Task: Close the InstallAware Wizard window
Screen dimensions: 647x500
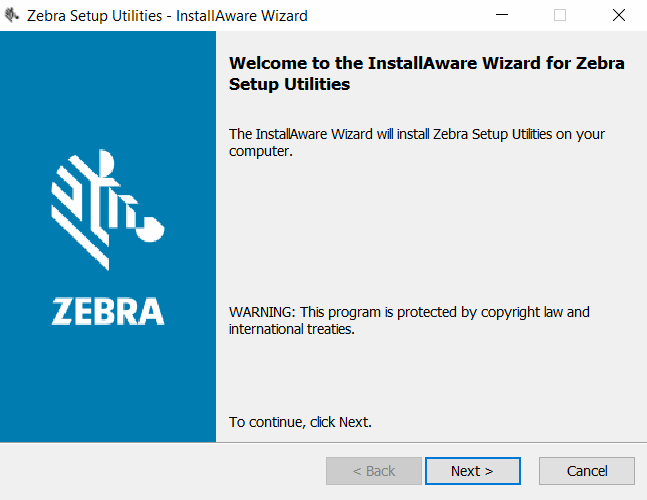Action: 618,16
